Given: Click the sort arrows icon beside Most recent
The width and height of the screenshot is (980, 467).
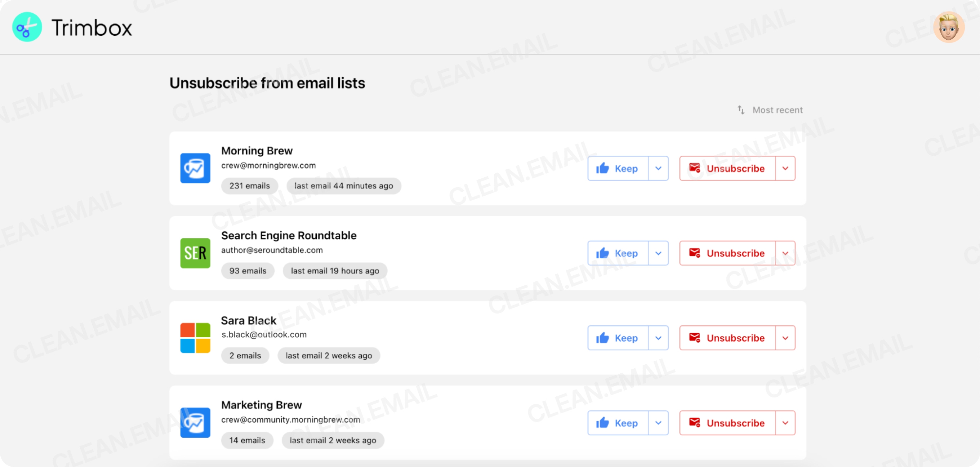Looking at the screenshot, I should click(741, 110).
